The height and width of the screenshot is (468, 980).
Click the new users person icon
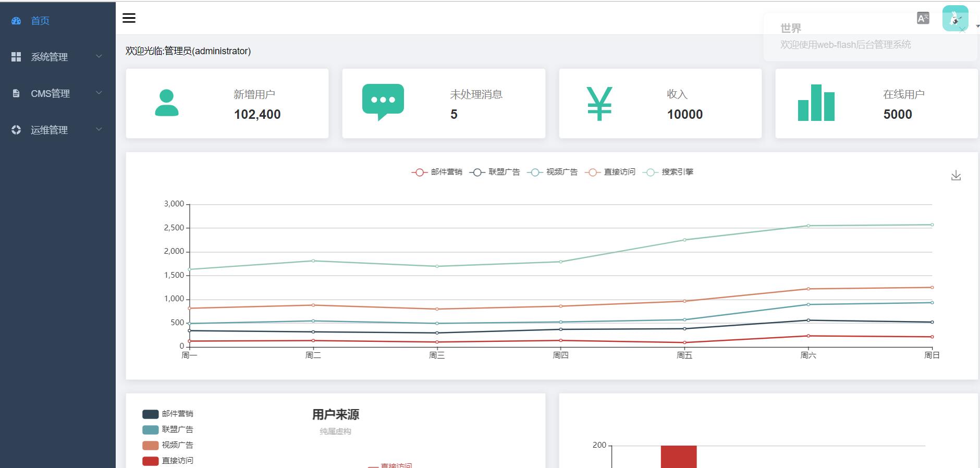[167, 103]
